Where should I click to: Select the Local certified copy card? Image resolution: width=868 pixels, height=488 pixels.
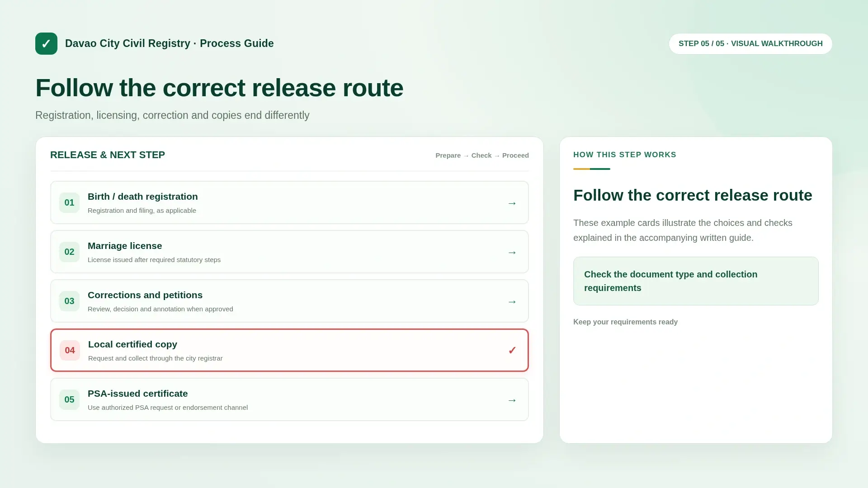tap(289, 350)
